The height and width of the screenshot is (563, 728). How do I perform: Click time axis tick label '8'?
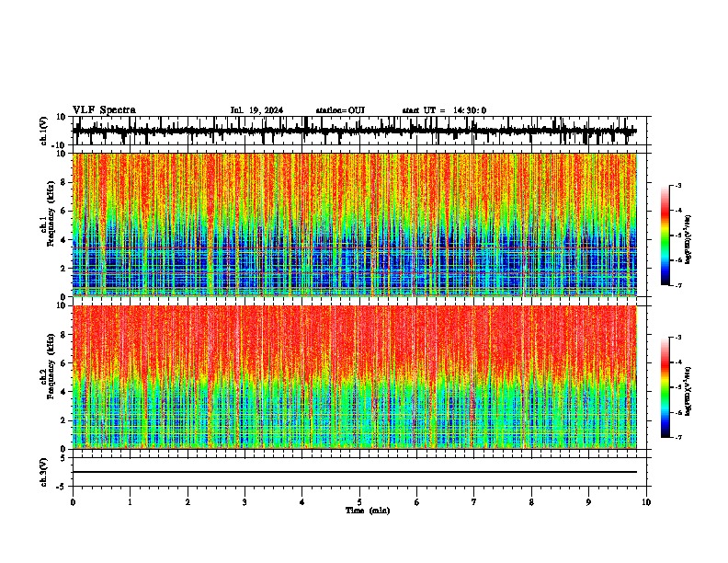[531, 502]
